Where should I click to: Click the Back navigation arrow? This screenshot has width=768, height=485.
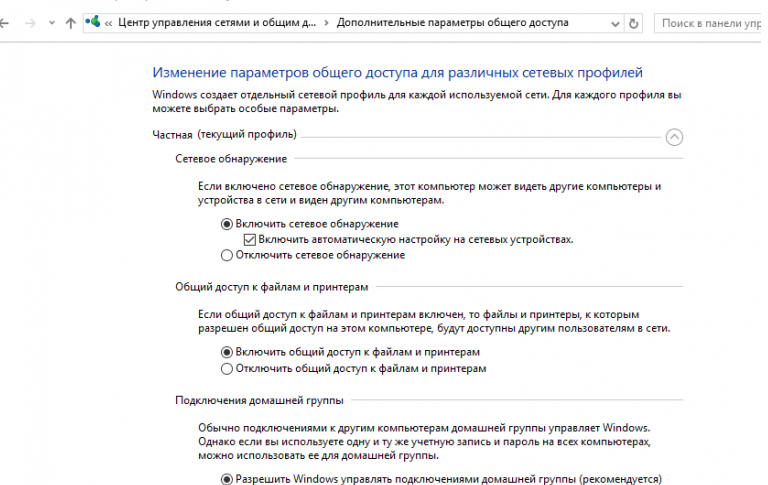[6, 22]
